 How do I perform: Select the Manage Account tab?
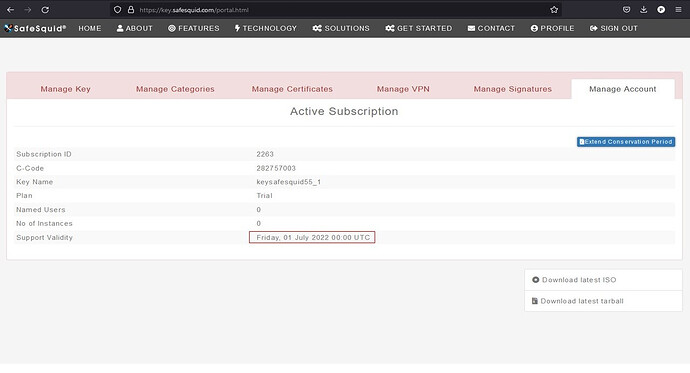pos(623,89)
